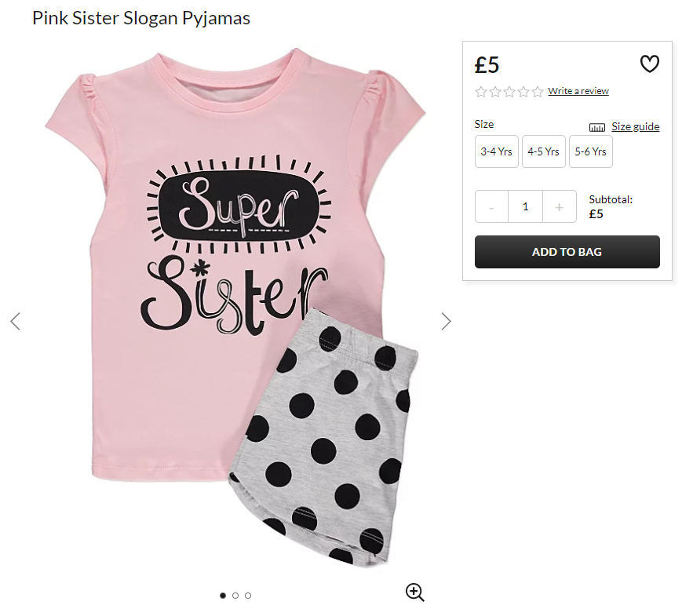
Task: Select size 4-5 Yrs
Action: click(543, 151)
